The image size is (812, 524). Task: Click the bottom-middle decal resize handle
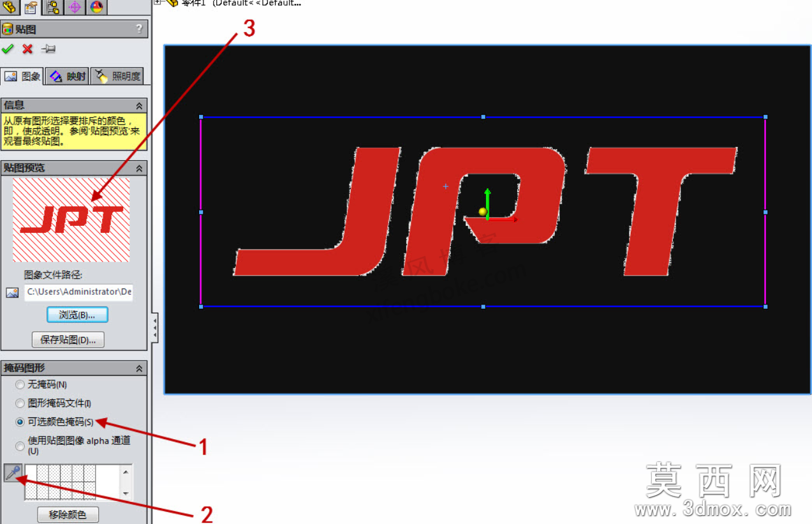click(484, 307)
